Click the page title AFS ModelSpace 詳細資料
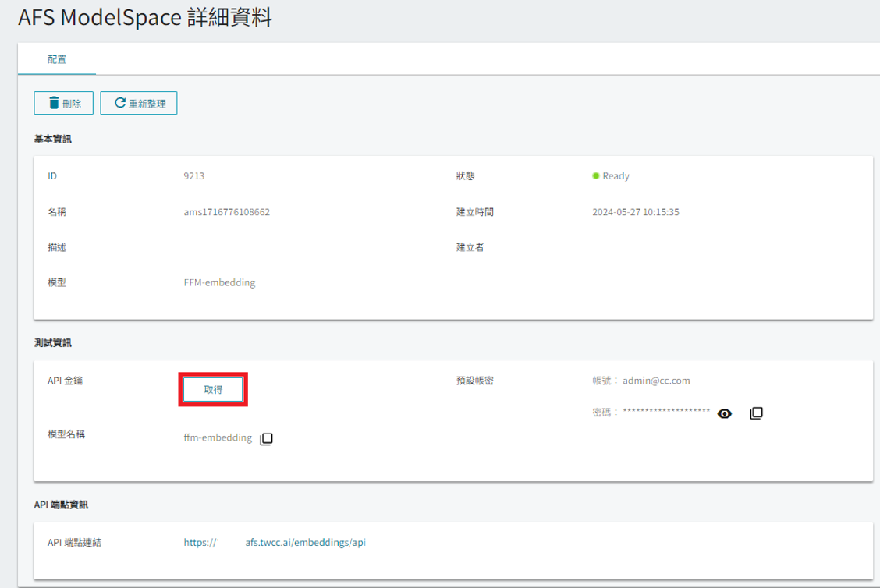This screenshot has width=880, height=588. tap(145, 17)
